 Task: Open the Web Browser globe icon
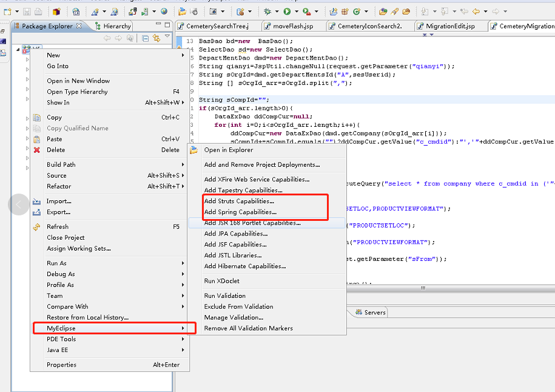[164, 10]
